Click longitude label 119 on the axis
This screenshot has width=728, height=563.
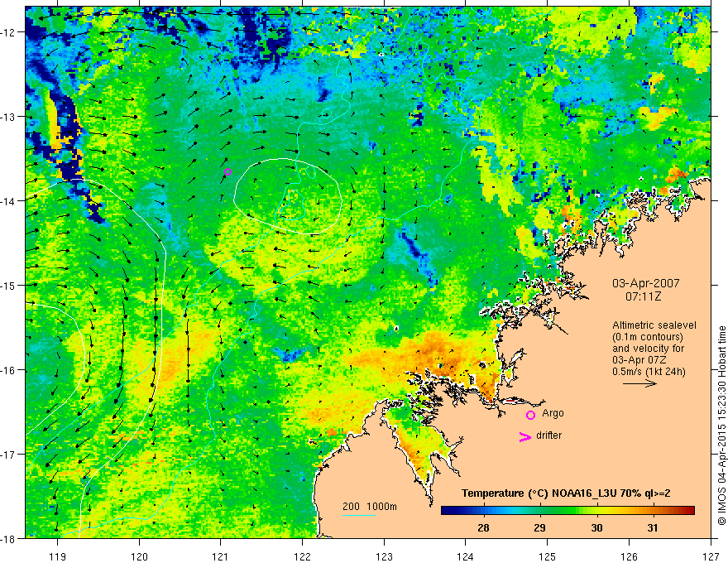[x=58, y=556]
